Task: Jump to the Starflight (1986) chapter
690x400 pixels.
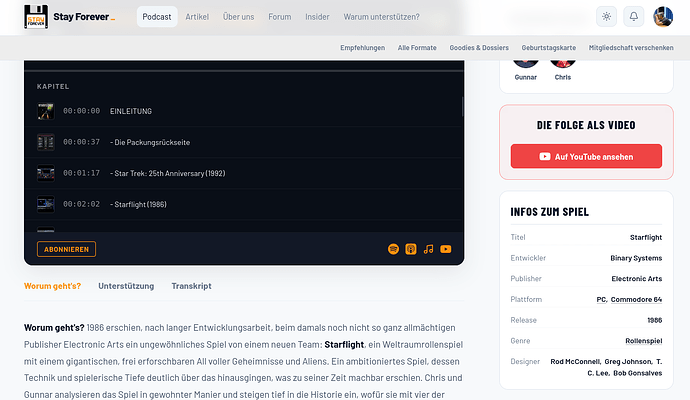Action: pos(243,204)
